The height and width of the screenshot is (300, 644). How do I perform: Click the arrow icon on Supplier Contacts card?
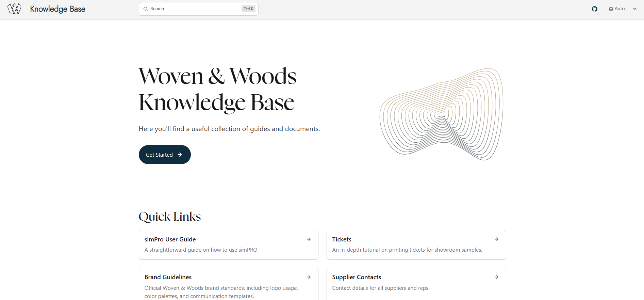click(497, 277)
